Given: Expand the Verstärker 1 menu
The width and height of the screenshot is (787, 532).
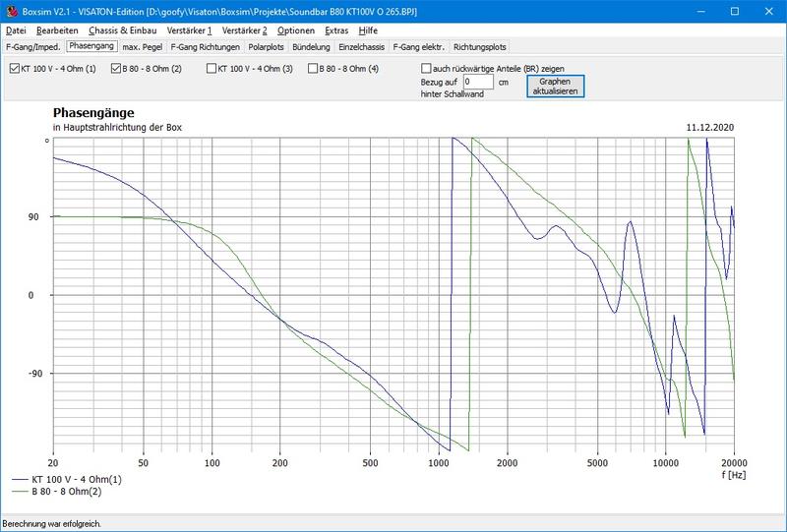Looking at the screenshot, I should 189,30.
